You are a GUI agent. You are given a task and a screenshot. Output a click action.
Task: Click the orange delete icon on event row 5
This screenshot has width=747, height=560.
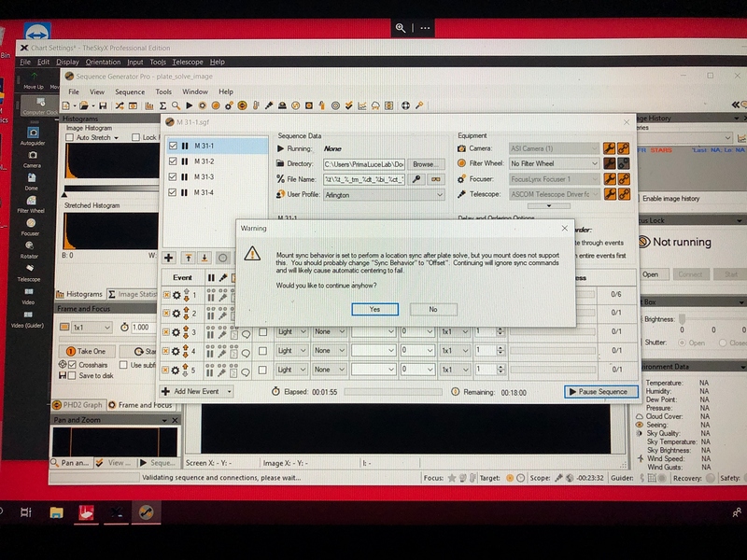(x=166, y=370)
